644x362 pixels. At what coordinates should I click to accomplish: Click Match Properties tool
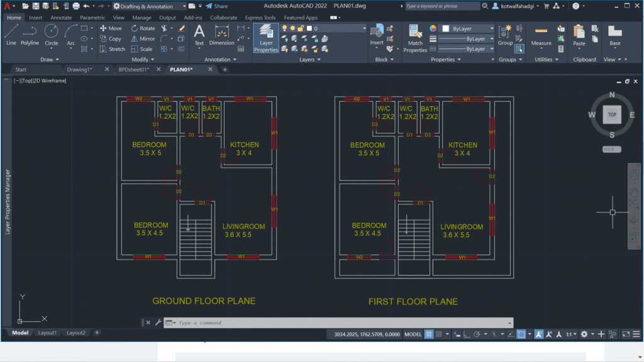pyautogui.click(x=415, y=38)
